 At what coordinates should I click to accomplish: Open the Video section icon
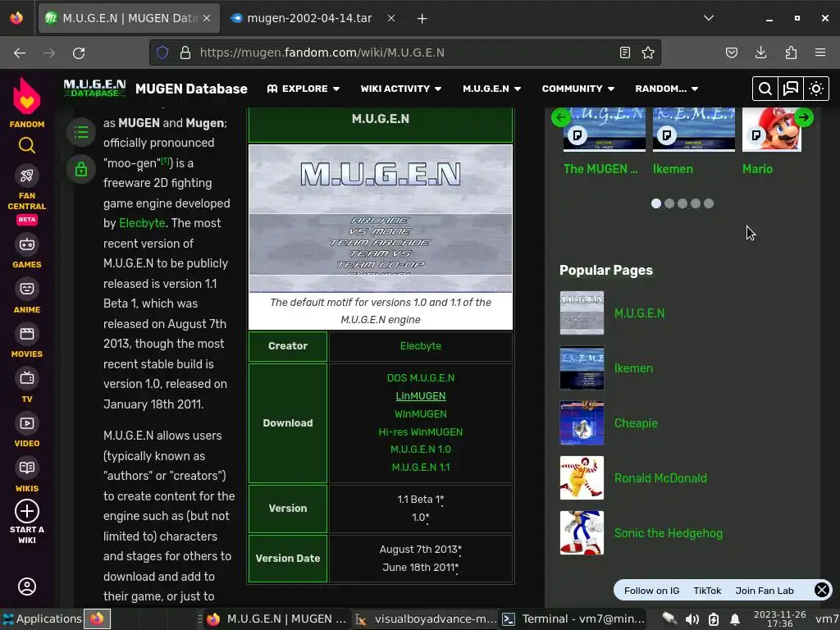pyautogui.click(x=27, y=423)
